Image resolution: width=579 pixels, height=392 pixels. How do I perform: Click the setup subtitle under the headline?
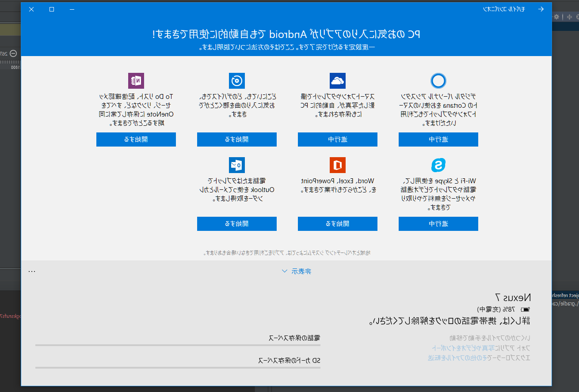[286, 46]
